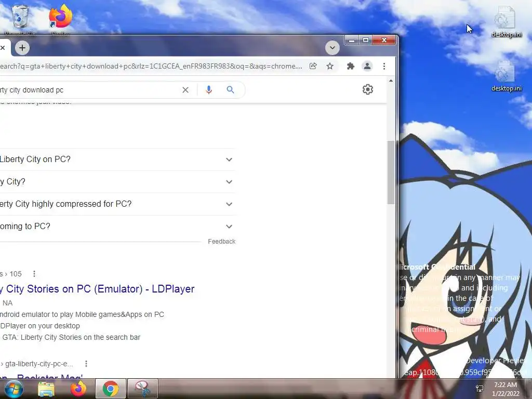Click the network icon in system tray

(480, 389)
